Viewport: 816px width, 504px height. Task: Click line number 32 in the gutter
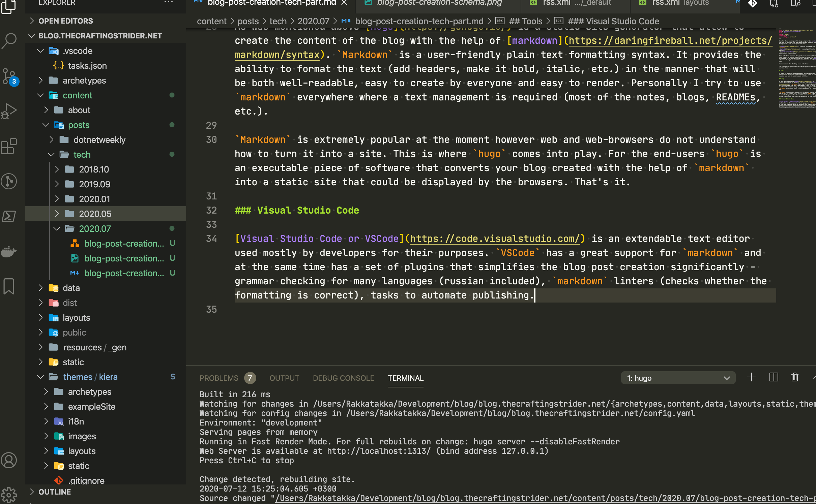(x=211, y=210)
